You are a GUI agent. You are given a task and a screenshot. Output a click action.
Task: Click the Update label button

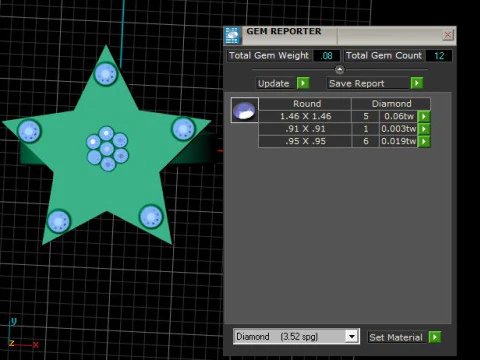(276, 83)
